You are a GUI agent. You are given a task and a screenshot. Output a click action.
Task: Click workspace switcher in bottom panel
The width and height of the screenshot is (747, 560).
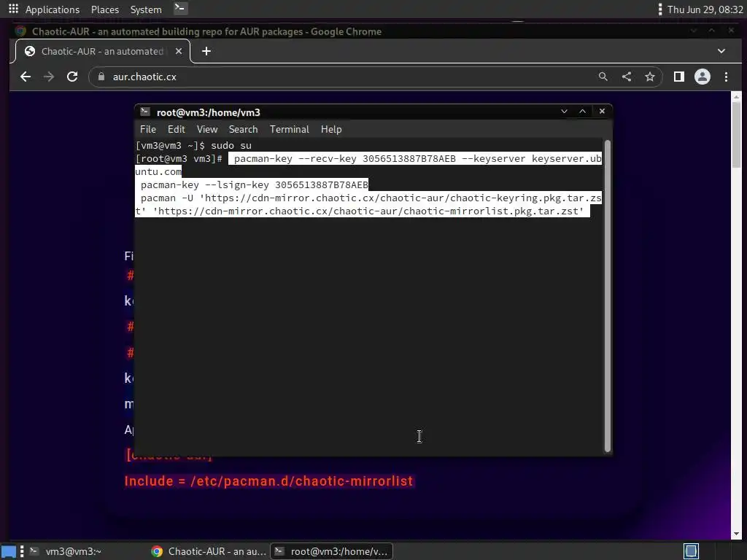coord(692,551)
